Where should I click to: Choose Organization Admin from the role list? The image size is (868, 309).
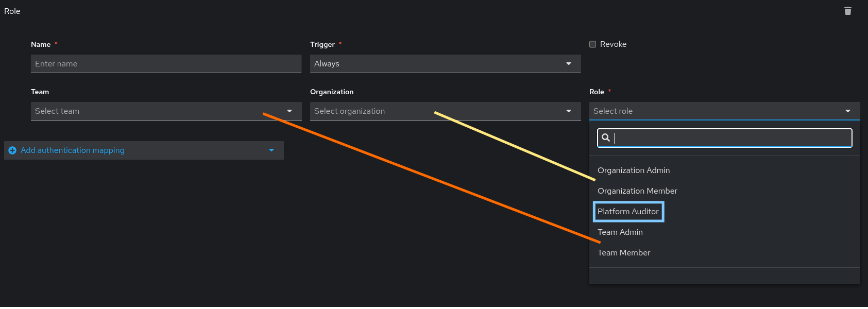pyautogui.click(x=634, y=170)
